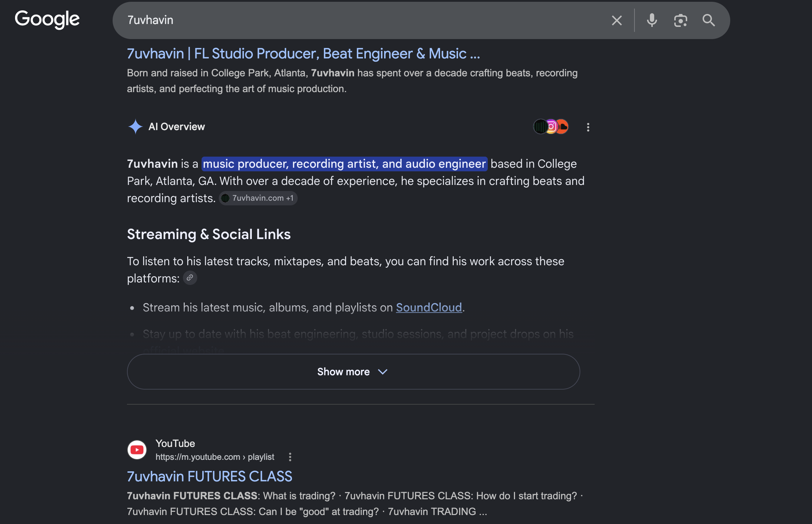Click the m.youtube.com playlist URL

(214, 457)
